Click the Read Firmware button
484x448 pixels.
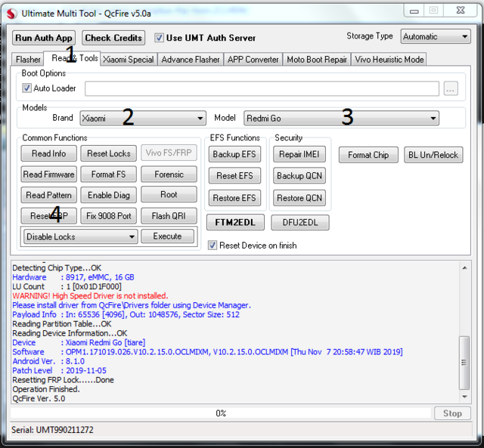click(48, 175)
